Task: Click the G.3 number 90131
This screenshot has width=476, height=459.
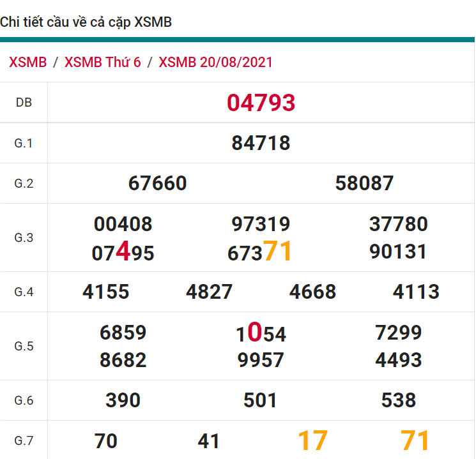Action: click(398, 252)
